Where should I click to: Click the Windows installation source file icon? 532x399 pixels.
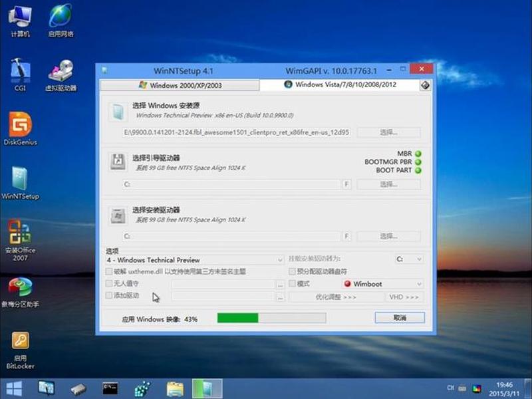pos(118,112)
